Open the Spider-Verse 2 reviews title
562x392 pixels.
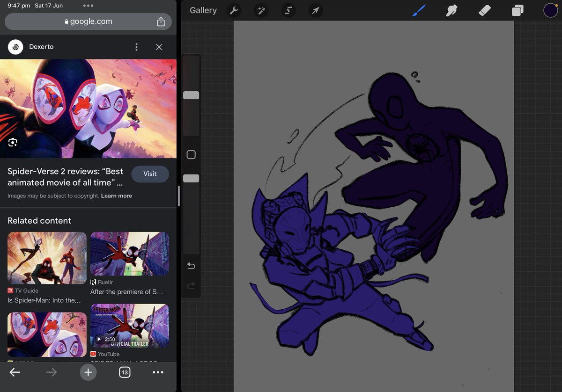point(66,177)
